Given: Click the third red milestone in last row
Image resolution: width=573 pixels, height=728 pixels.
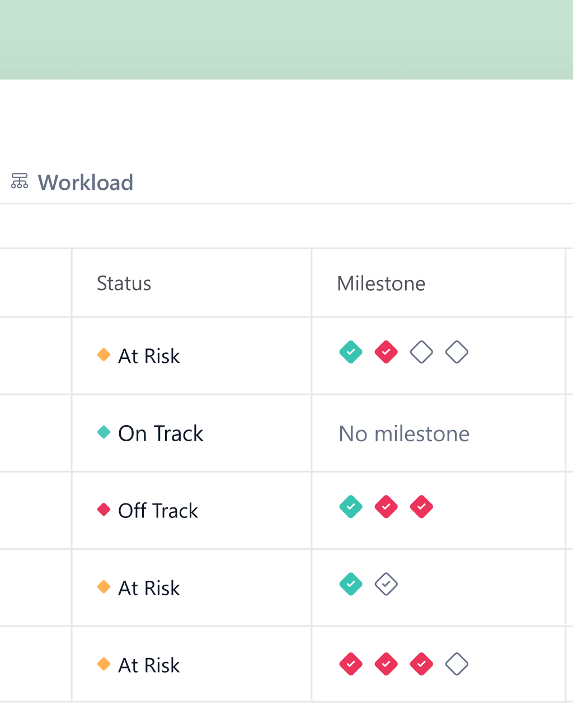Looking at the screenshot, I should (421, 664).
